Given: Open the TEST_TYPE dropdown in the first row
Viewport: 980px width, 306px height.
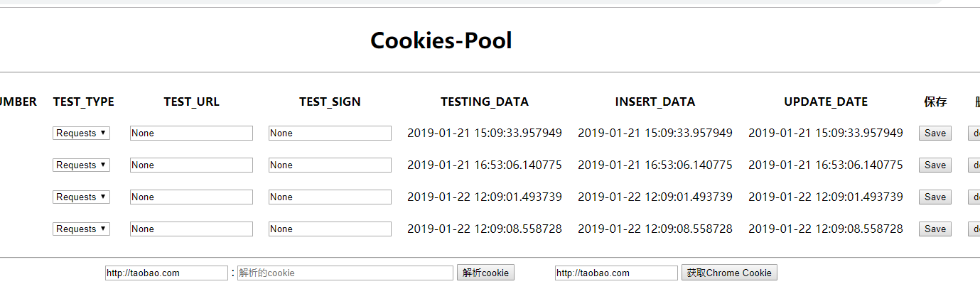Looking at the screenshot, I should coord(81,133).
